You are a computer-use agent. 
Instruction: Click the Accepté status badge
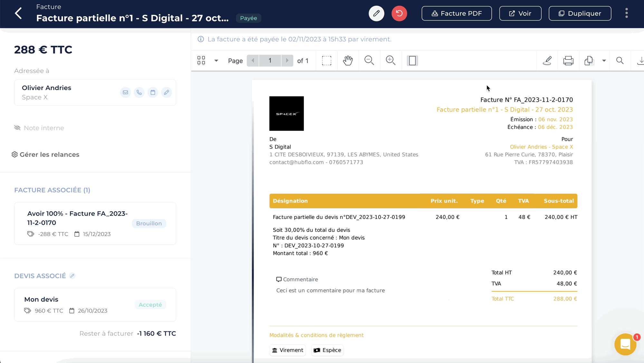pos(150,305)
